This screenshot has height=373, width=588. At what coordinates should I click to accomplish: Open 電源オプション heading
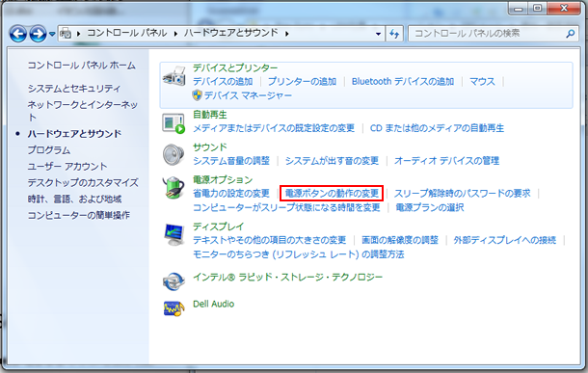click(223, 180)
